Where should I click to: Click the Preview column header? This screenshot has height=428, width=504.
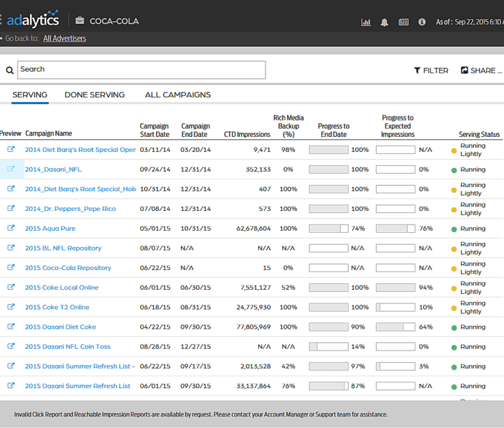[11, 133]
